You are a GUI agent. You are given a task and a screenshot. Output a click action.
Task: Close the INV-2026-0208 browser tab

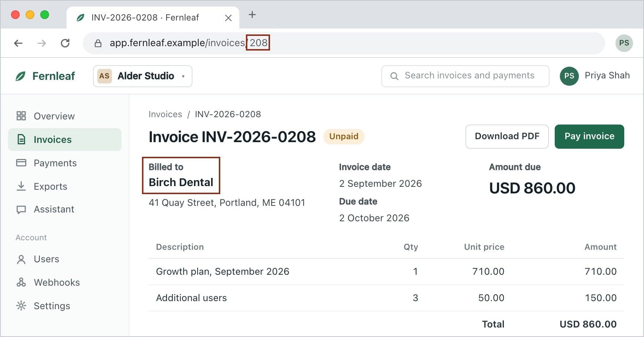(x=228, y=18)
